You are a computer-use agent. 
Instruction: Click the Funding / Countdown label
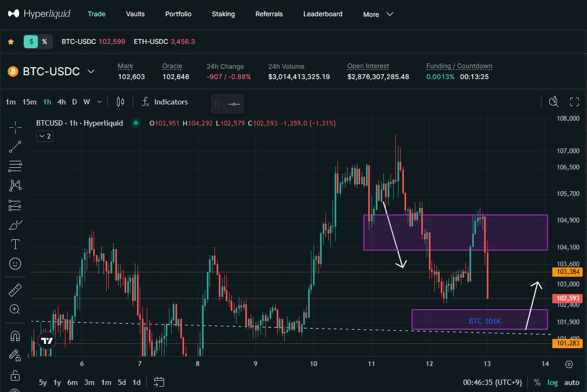[459, 66]
